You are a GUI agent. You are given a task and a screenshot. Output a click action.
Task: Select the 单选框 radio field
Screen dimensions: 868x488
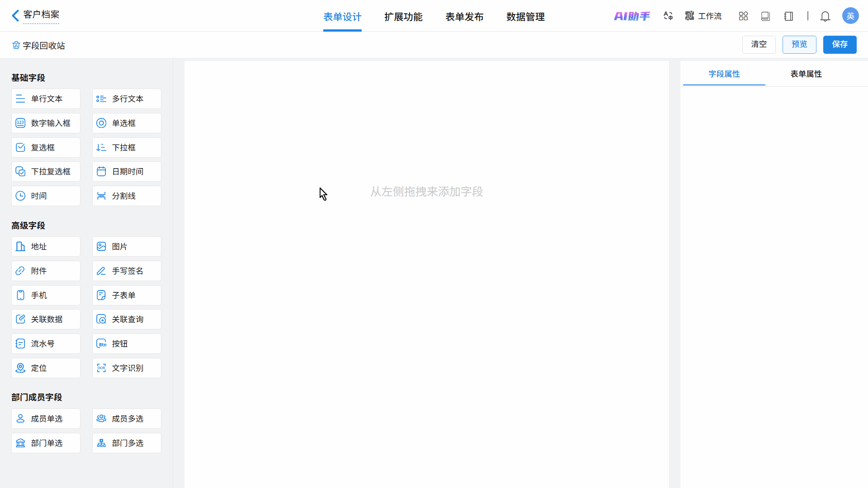pyautogui.click(x=127, y=123)
